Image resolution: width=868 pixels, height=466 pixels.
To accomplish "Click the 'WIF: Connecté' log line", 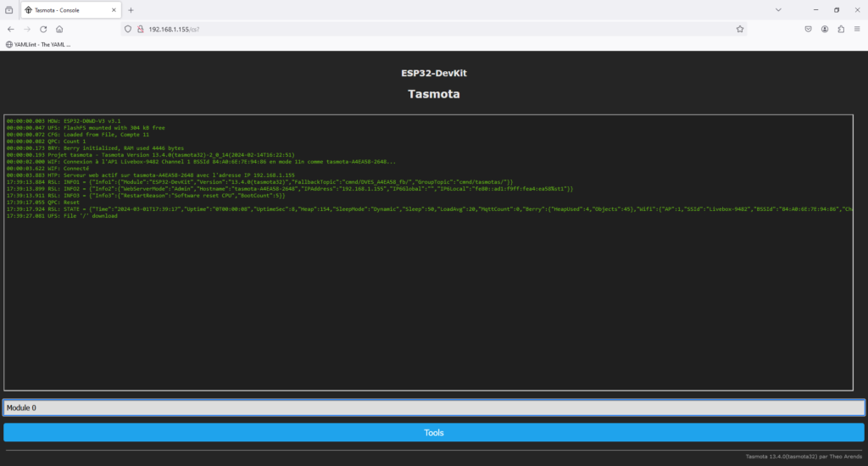I will (47, 169).
